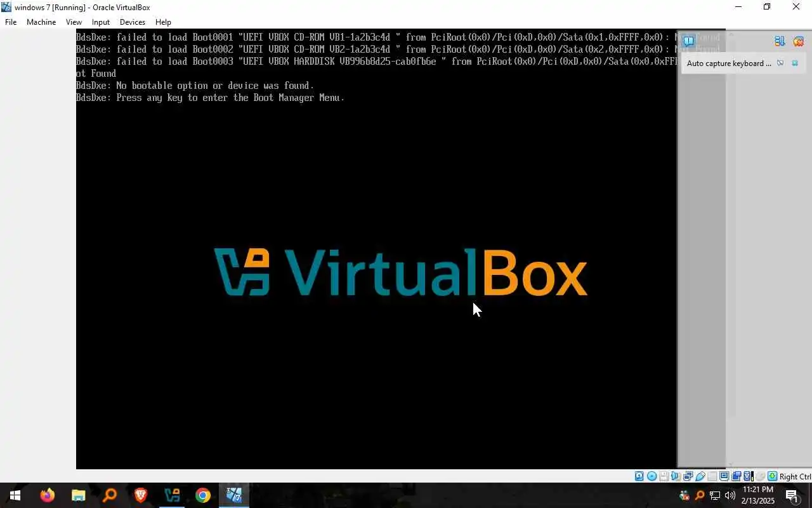Click the floppy disk indicator icon
812x508 pixels.
pos(664,476)
